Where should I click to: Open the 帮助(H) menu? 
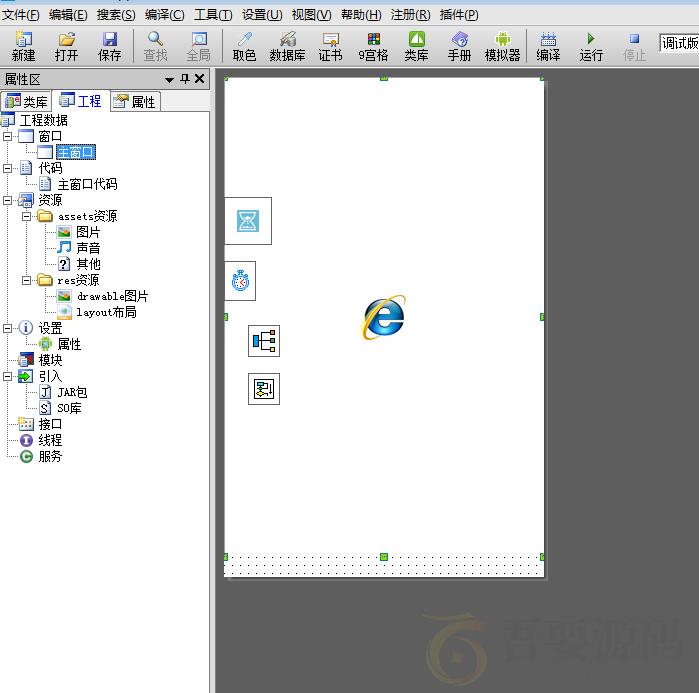coord(361,15)
